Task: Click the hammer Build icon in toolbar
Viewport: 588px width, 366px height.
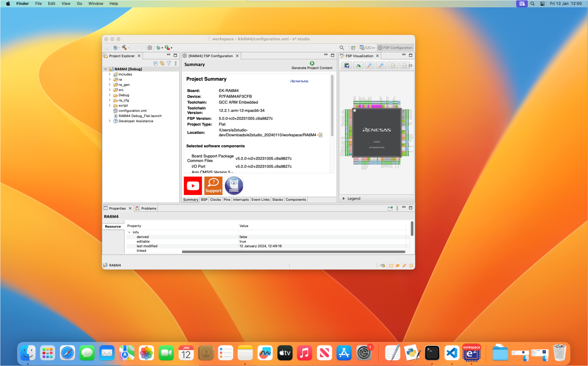Action: (124, 48)
